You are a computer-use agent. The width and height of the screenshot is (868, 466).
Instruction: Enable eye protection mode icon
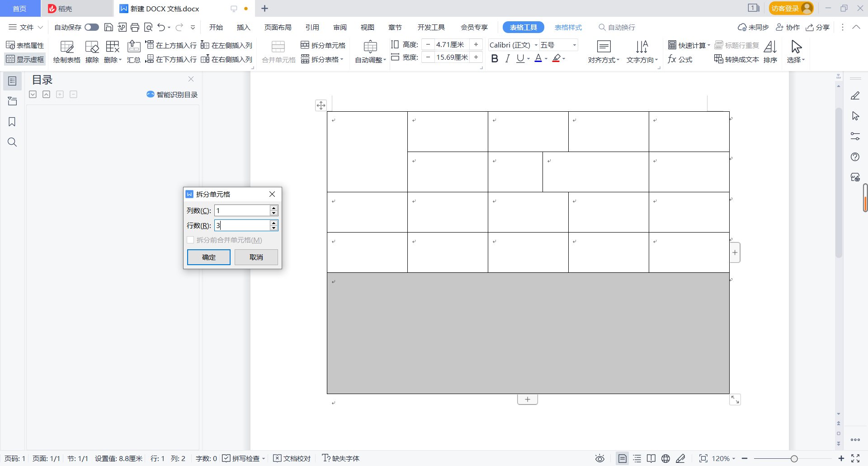coord(600,458)
